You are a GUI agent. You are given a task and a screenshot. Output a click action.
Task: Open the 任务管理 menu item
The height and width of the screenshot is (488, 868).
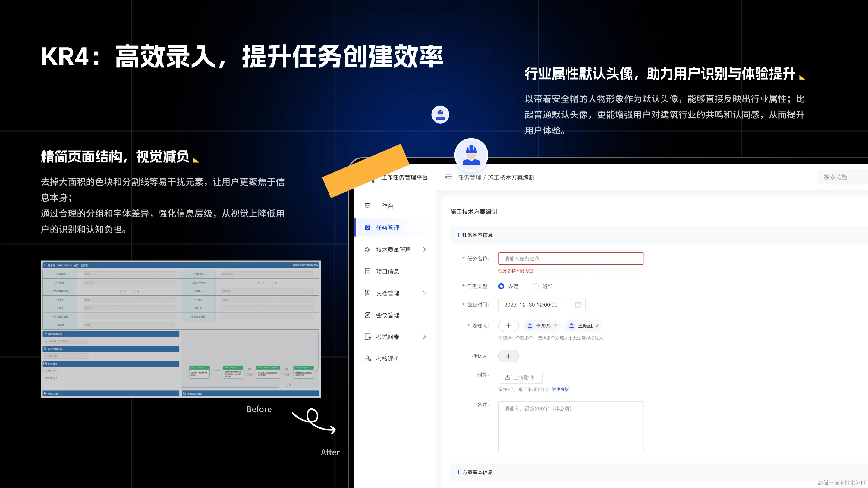tap(388, 228)
